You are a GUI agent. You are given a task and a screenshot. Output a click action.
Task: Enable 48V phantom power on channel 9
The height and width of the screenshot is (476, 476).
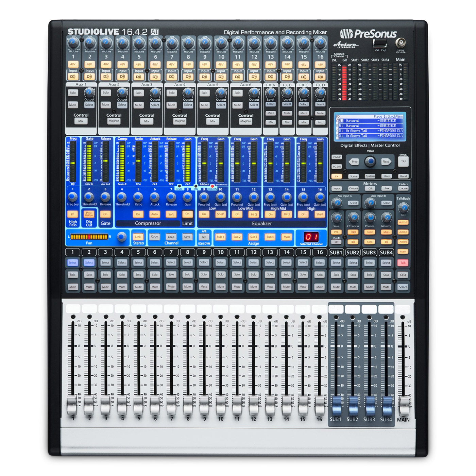click(205, 64)
